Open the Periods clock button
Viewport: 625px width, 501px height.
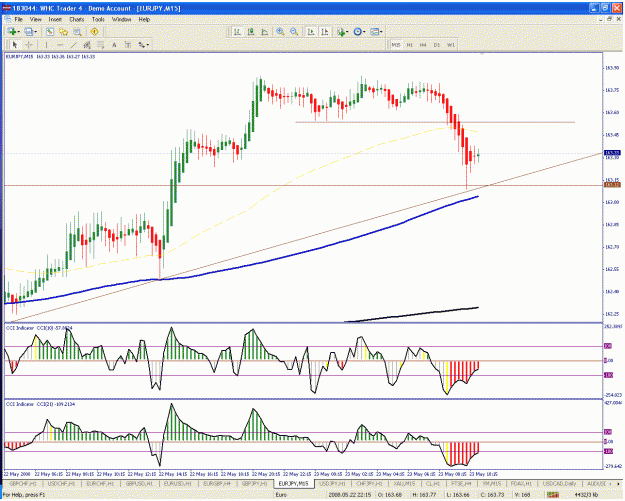pos(358,31)
